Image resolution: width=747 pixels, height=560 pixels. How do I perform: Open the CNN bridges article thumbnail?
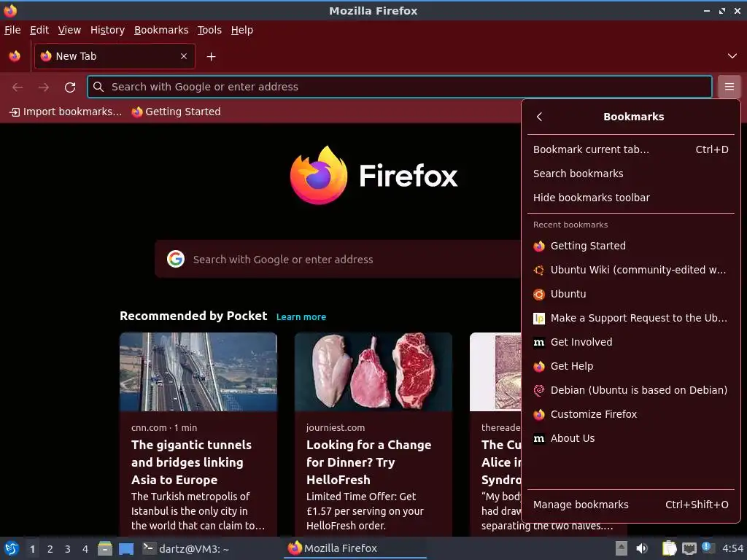pos(198,372)
